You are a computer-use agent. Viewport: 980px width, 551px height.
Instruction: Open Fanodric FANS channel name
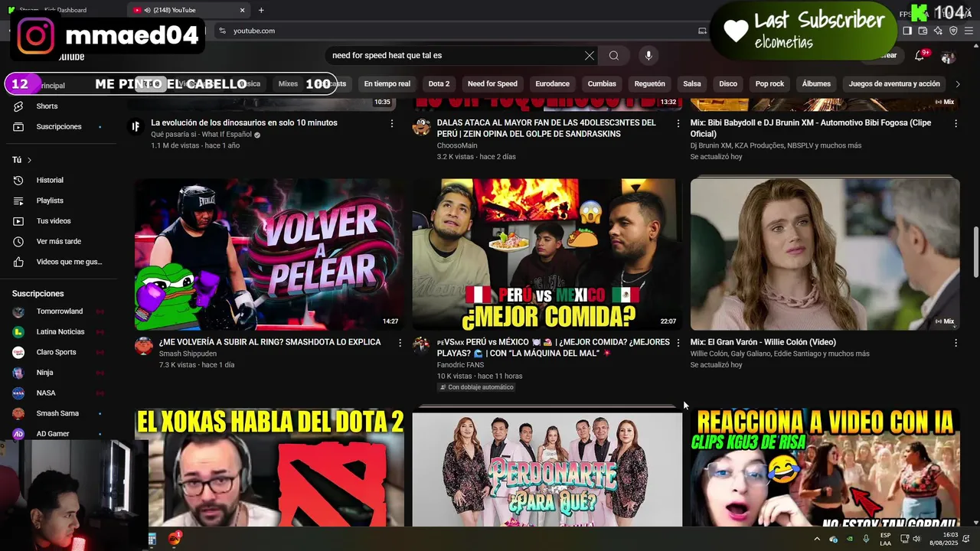(460, 365)
